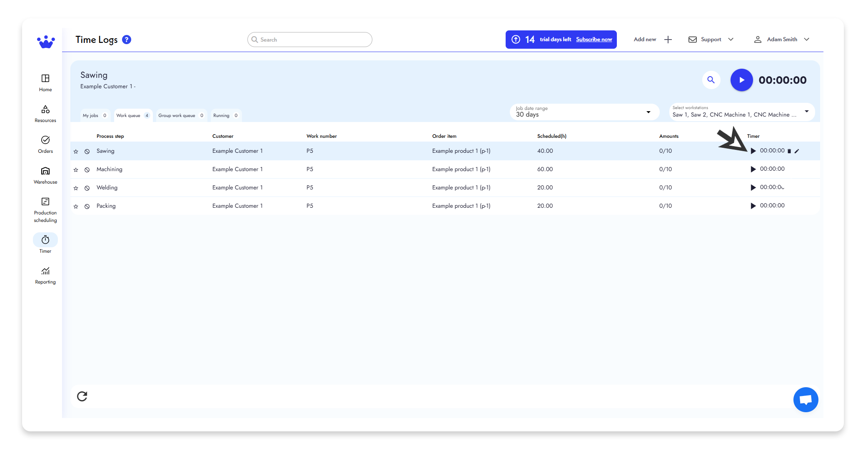The image size is (868, 453).
Task: Delete the Sawing row time log
Action: (x=789, y=151)
